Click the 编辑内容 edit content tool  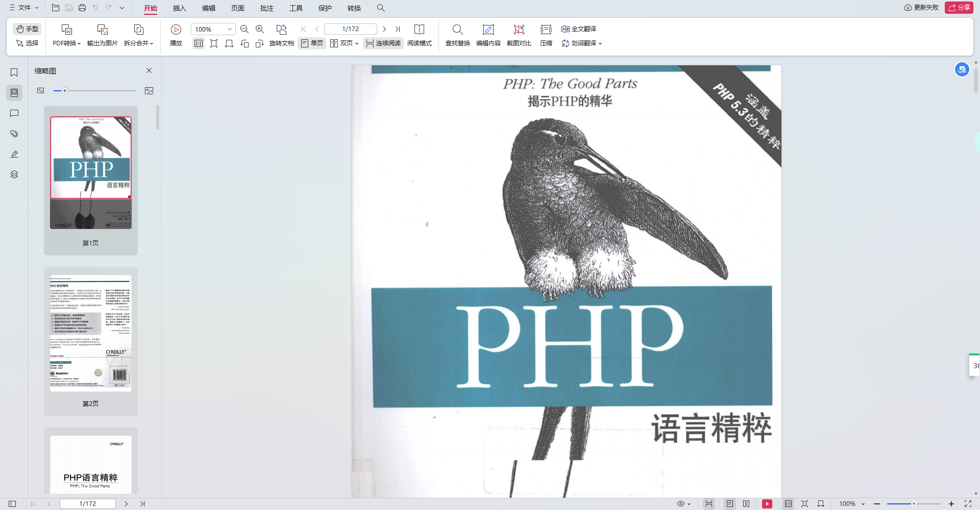click(488, 35)
